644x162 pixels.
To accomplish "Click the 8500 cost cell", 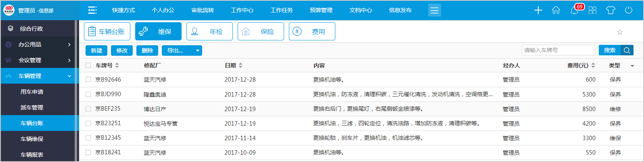I will pyautogui.click(x=589, y=109).
